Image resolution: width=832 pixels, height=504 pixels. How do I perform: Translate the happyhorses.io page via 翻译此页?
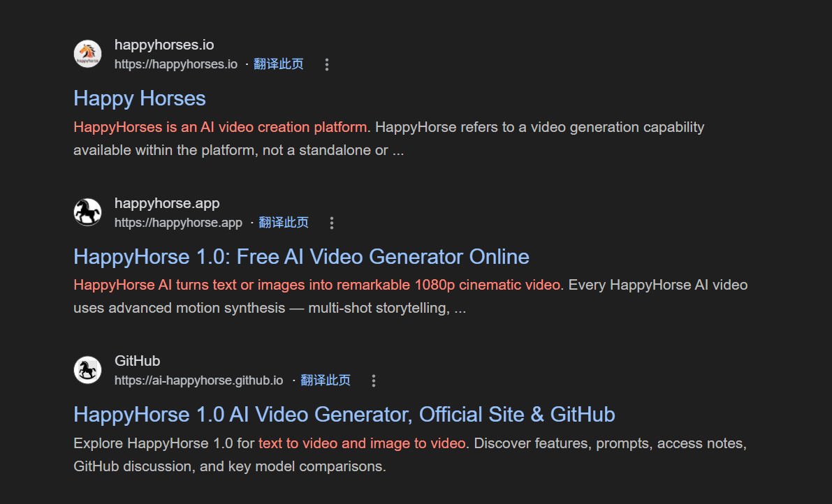pyautogui.click(x=278, y=64)
